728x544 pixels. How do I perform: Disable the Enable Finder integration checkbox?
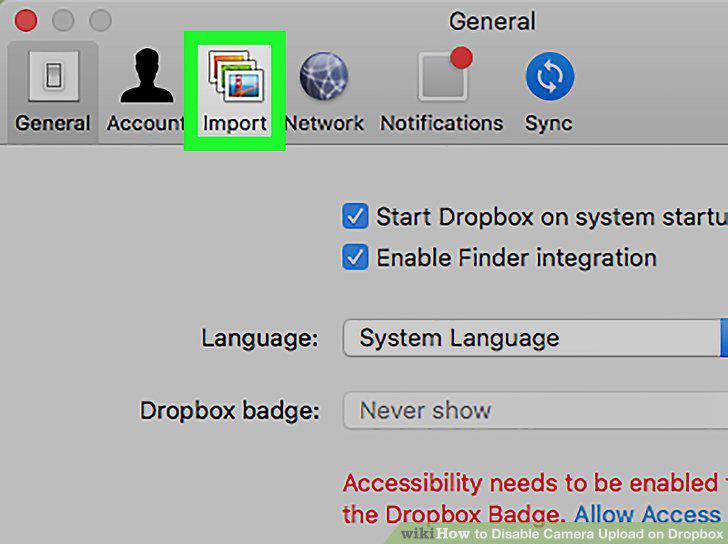[355, 257]
